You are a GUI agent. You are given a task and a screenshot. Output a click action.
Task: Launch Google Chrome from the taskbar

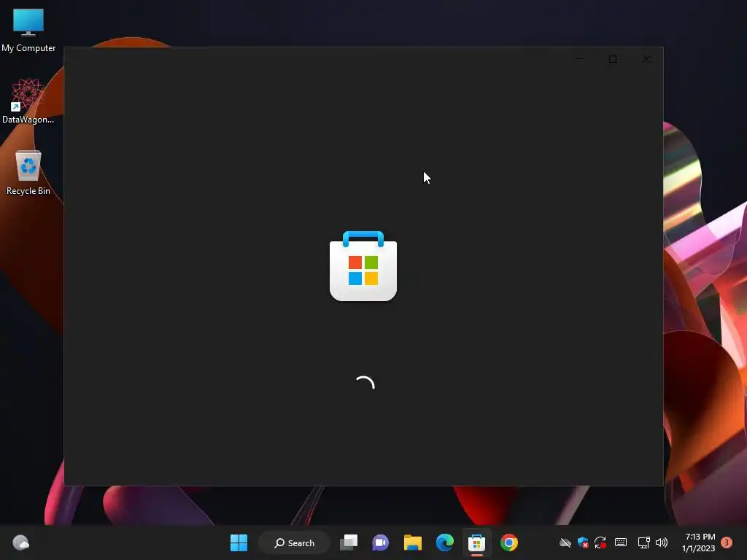[x=508, y=542]
